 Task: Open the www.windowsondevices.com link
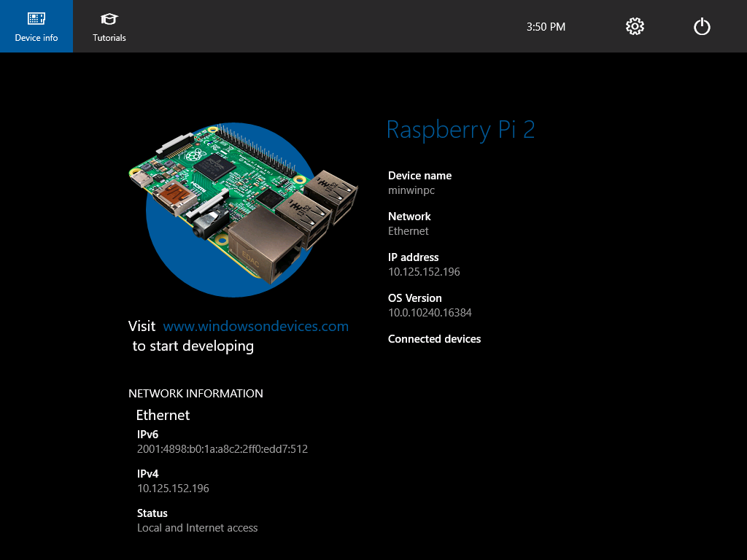tap(255, 326)
